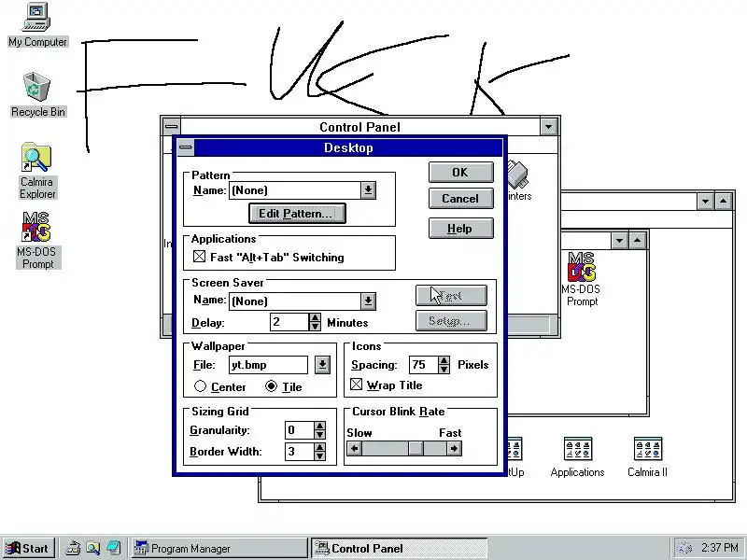This screenshot has width=747, height=560.
Task: Click the Control Panel title bar
Action: (x=360, y=127)
